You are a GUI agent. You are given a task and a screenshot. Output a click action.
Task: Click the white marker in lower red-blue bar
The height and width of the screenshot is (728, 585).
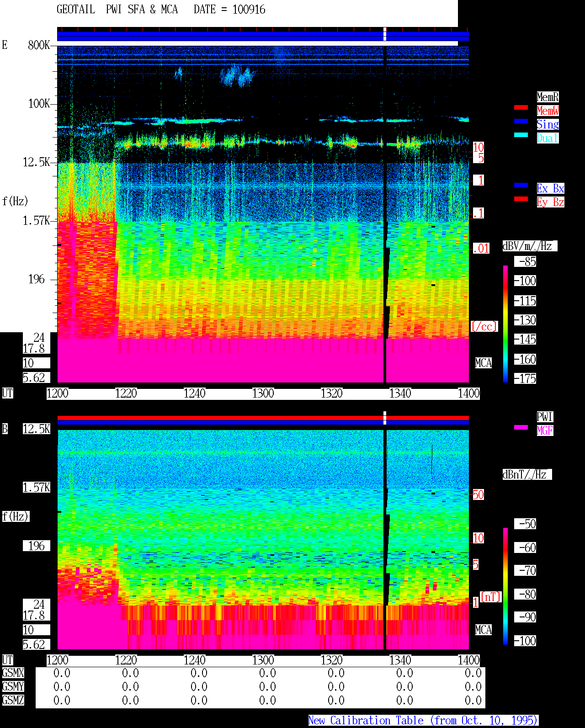[x=385, y=418]
